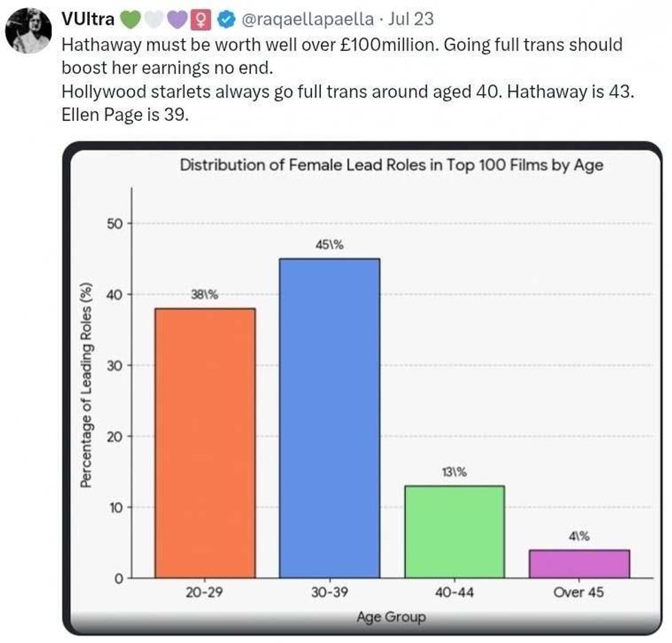The width and height of the screenshot is (672, 643).
Task: Click the 45% label above blue bar
Action: pyautogui.click(x=329, y=245)
